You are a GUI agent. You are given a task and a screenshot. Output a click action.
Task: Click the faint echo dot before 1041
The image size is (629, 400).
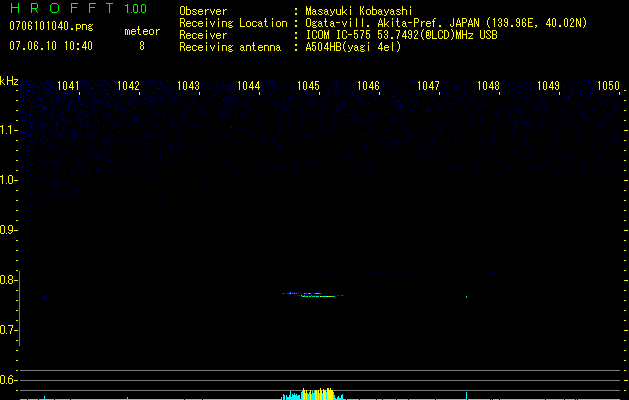[45, 297]
